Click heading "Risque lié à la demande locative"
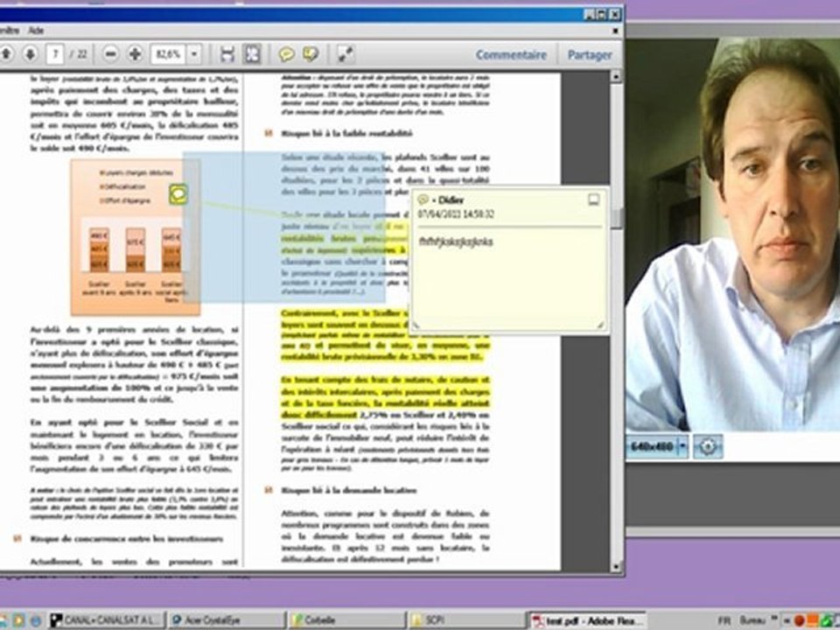Viewport: 840px width, 630px height. (x=349, y=490)
